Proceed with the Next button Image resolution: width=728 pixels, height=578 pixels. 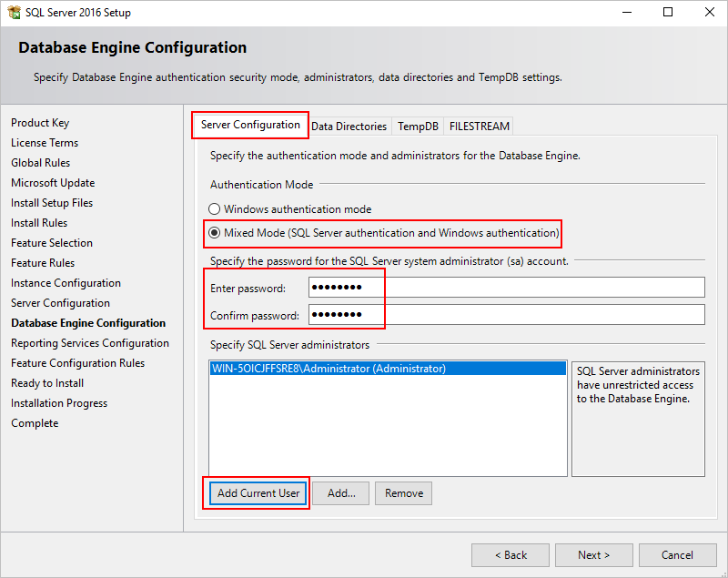click(594, 555)
